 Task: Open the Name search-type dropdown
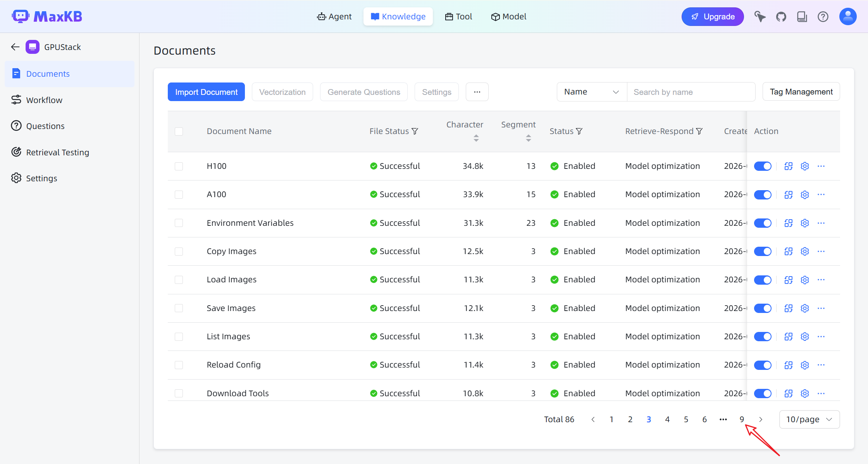[x=591, y=92]
